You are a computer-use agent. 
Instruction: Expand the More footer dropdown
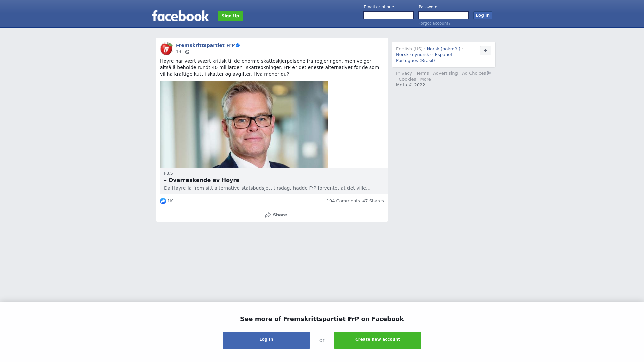(427, 79)
